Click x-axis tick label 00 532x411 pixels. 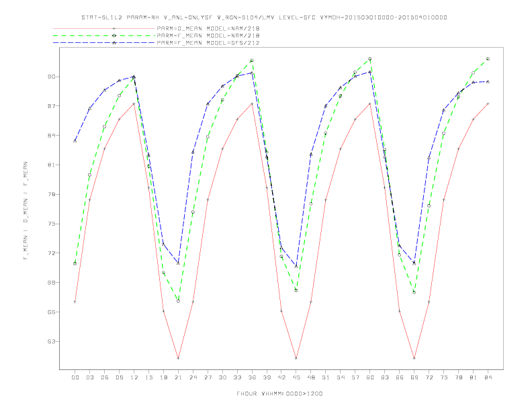(75, 377)
